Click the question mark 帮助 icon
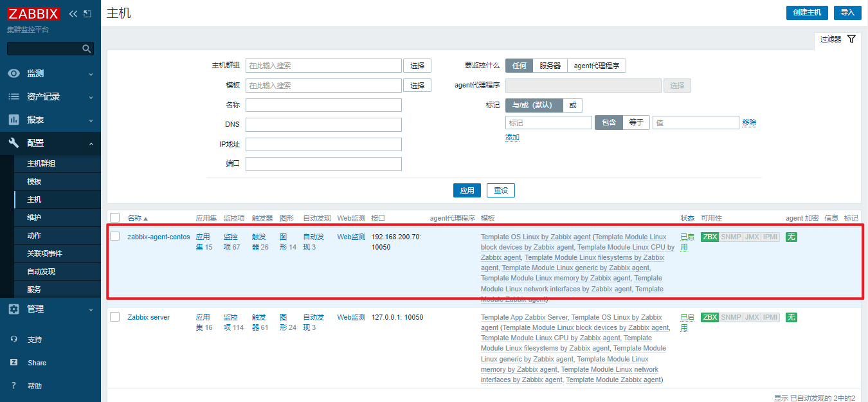 click(x=14, y=386)
